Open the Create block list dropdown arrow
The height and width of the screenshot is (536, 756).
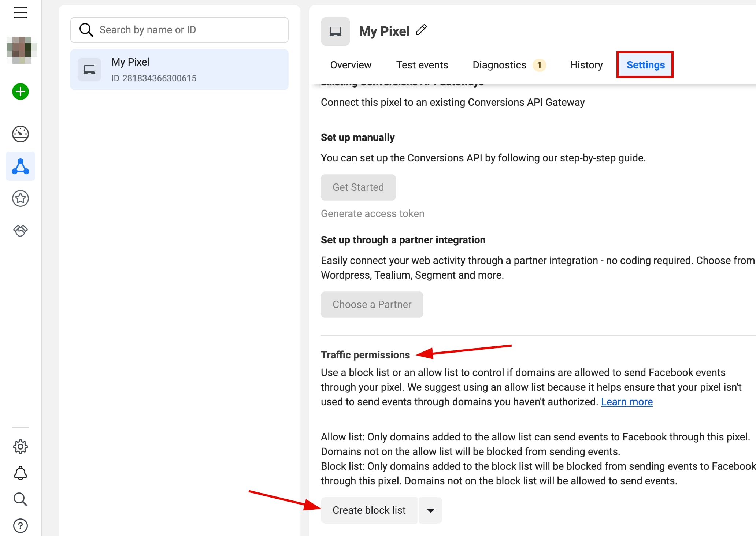[430, 510]
